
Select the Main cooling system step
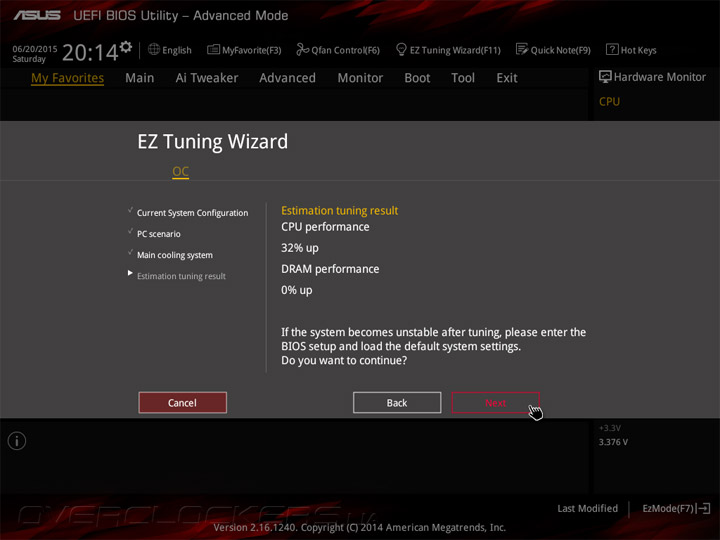click(175, 255)
